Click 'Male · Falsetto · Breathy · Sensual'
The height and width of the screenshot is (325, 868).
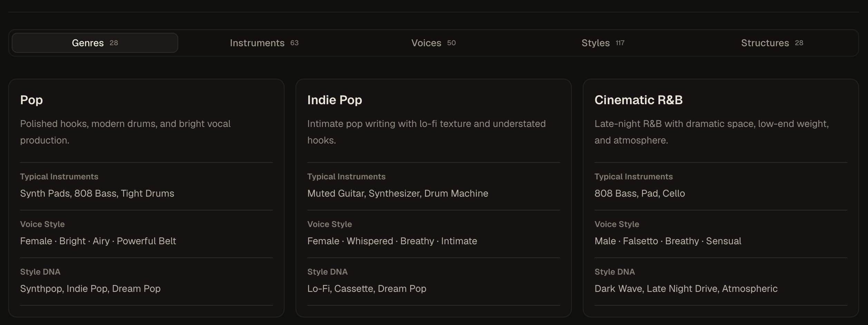point(668,241)
